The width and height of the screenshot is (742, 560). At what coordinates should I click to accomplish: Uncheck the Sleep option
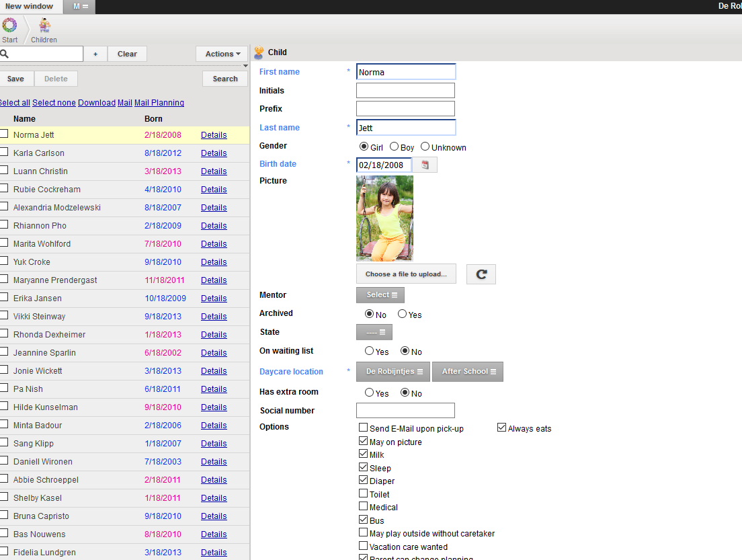[x=364, y=467]
